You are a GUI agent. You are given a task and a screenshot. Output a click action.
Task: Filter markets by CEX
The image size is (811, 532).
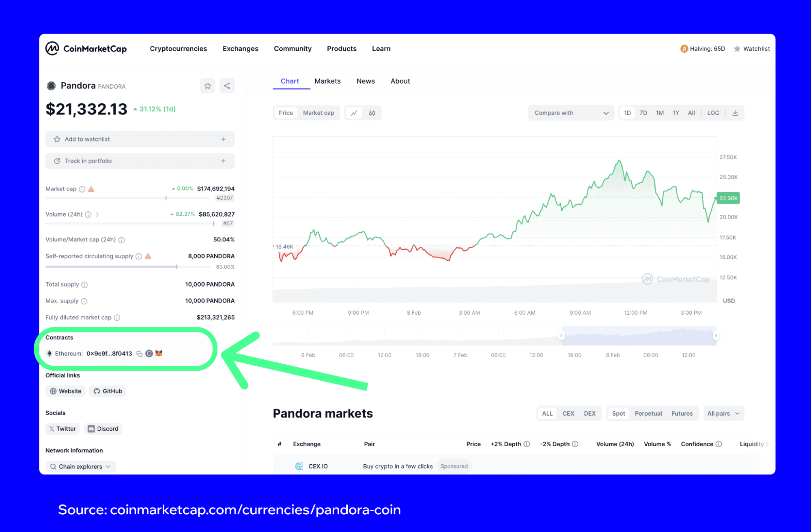point(568,414)
